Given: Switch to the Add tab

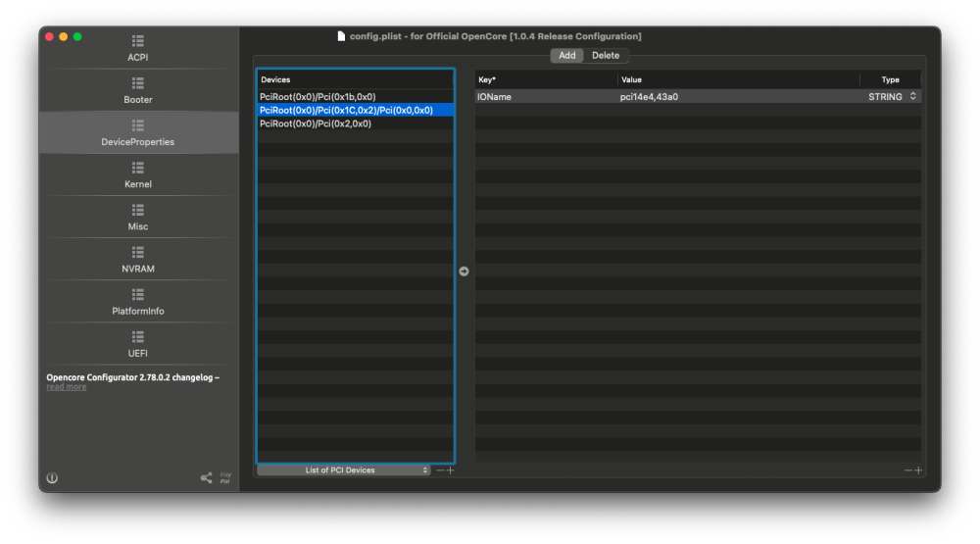Looking at the screenshot, I should pos(566,56).
